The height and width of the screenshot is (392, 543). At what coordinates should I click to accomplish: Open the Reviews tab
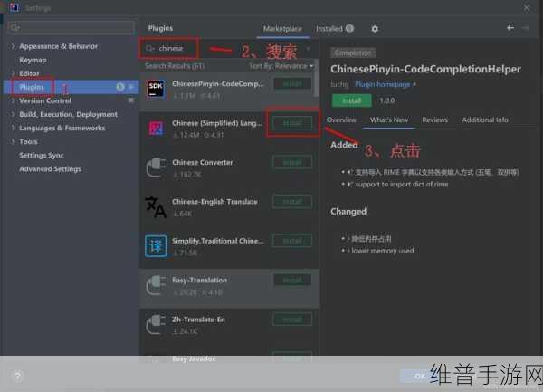pyautogui.click(x=434, y=120)
